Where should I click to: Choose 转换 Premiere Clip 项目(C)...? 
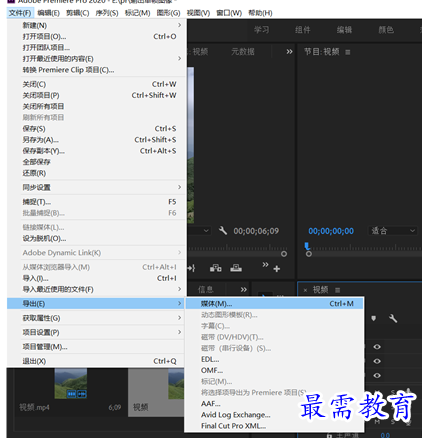(97, 70)
